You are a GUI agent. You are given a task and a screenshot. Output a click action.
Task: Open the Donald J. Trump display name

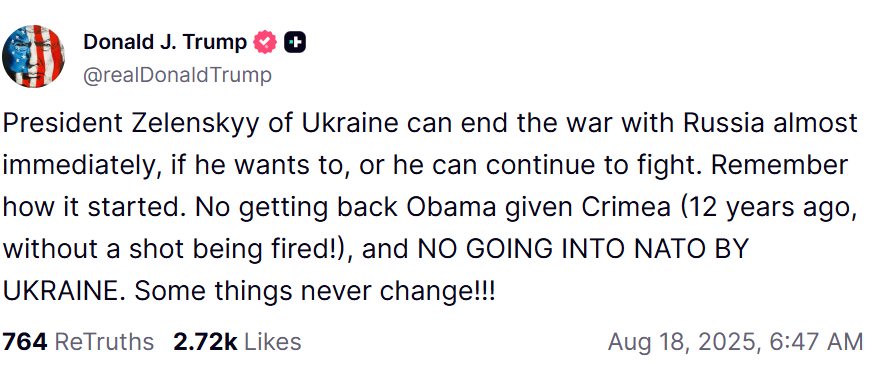pyautogui.click(x=165, y=42)
